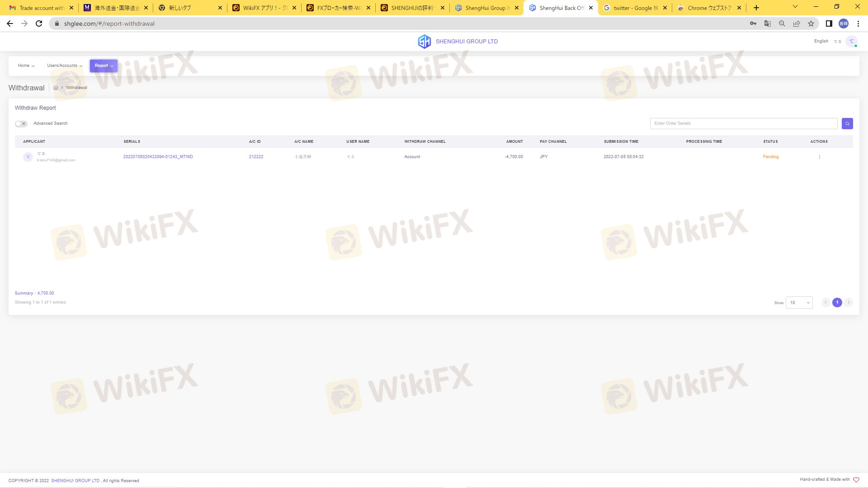868x488 pixels.
Task: Click the applicant avatar in the table row
Action: click(28, 157)
